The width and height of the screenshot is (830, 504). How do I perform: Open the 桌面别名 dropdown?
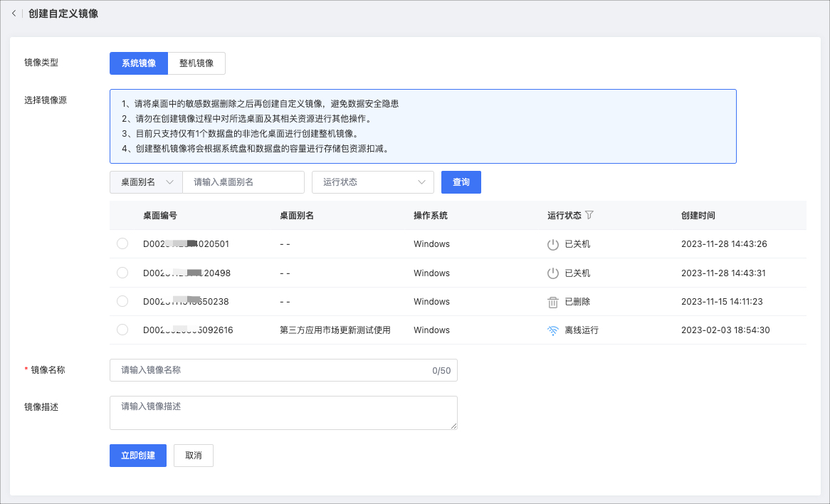point(145,182)
